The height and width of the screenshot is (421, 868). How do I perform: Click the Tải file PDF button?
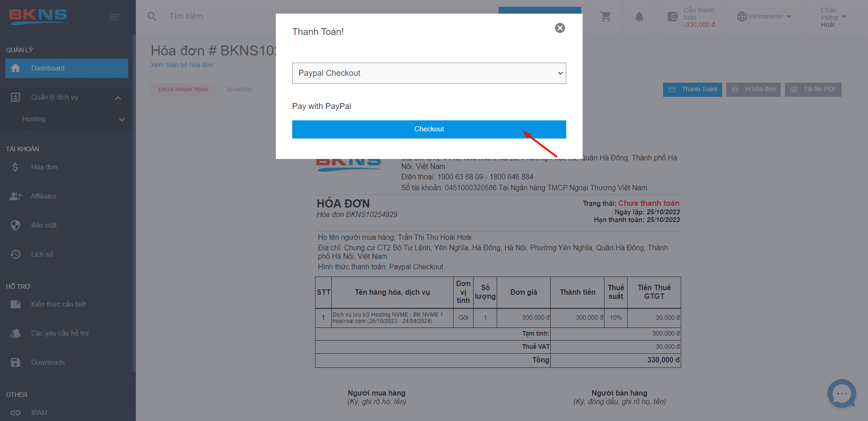pos(813,89)
